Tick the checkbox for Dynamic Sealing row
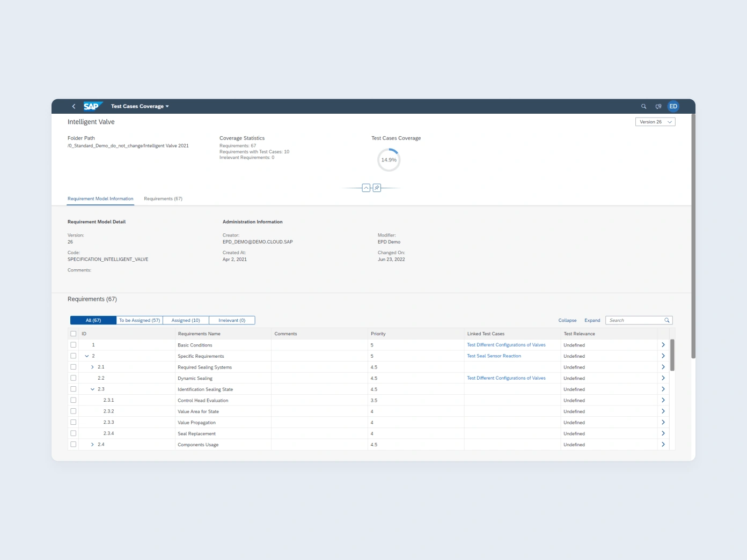Viewport: 747px width, 560px height. pyautogui.click(x=74, y=378)
